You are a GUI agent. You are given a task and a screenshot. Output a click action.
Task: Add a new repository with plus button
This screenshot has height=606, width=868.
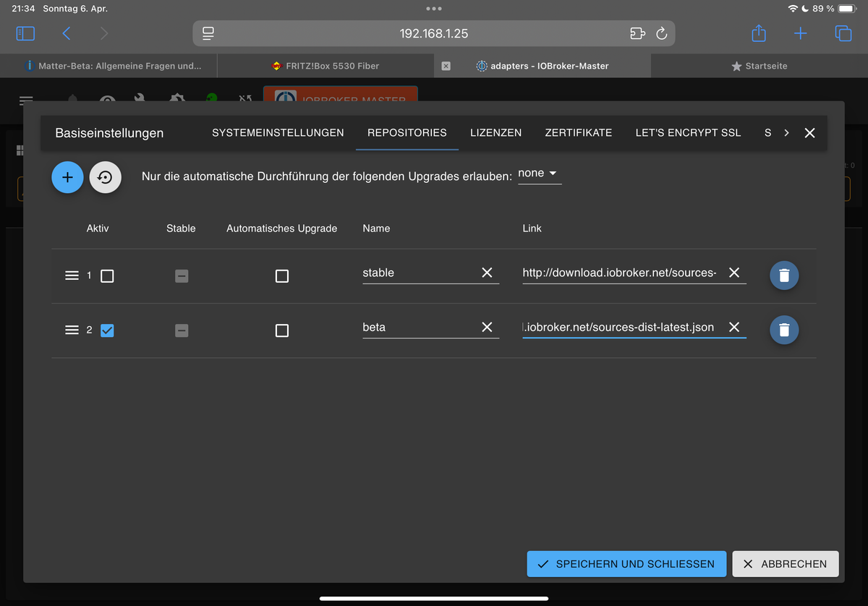pyautogui.click(x=67, y=177)
